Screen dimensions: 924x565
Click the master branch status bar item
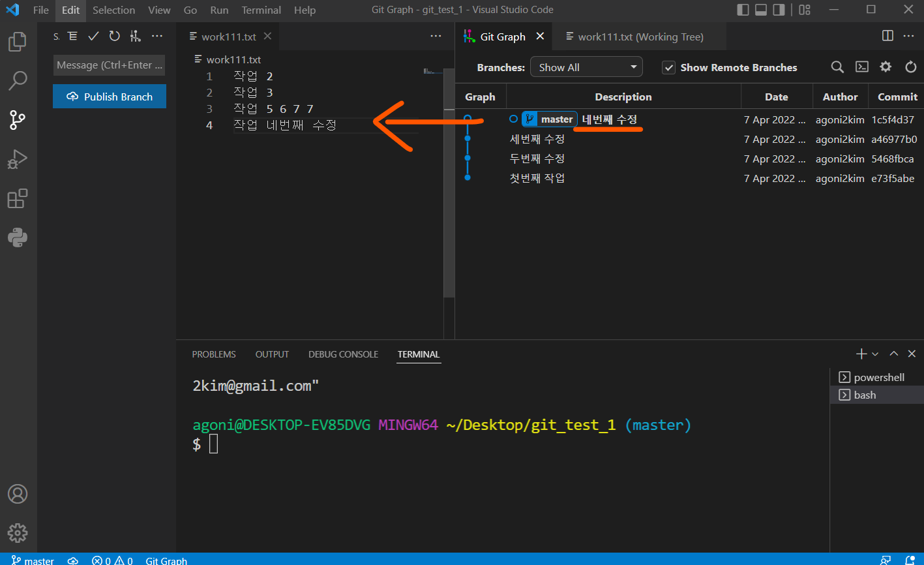tap(33, 560)
